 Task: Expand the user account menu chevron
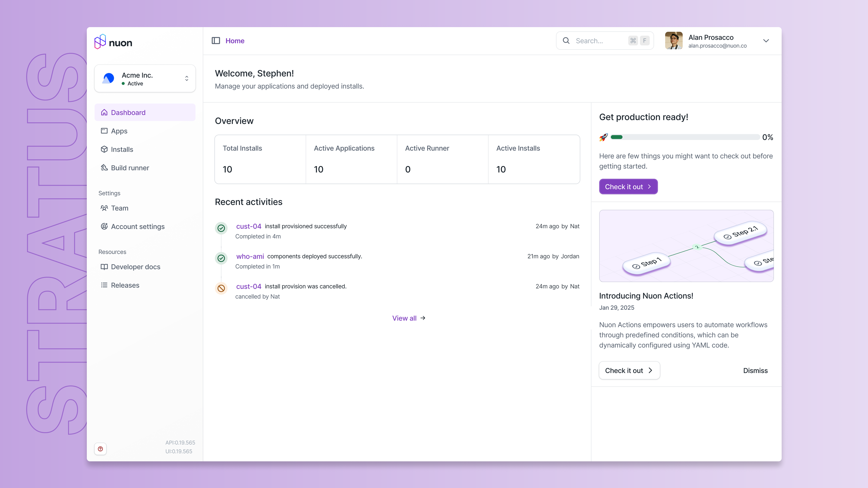(766, 41)
